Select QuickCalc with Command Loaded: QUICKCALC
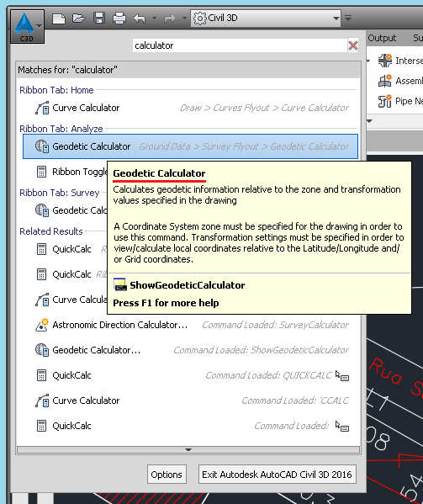The image size is (423, 504). [190, 375]
